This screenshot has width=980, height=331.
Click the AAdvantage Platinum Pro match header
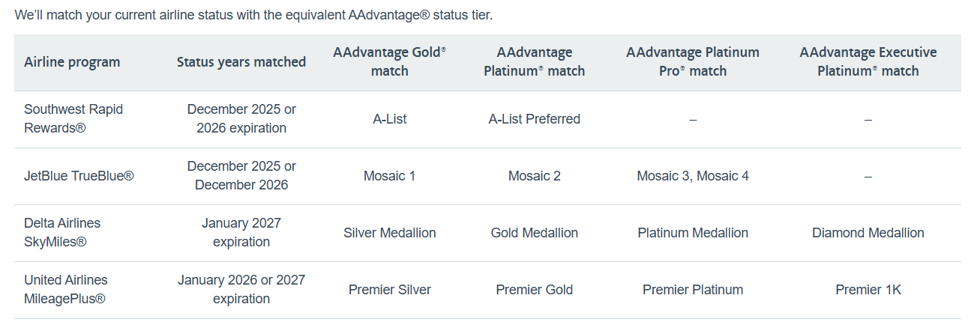click(x=693, y=61)
